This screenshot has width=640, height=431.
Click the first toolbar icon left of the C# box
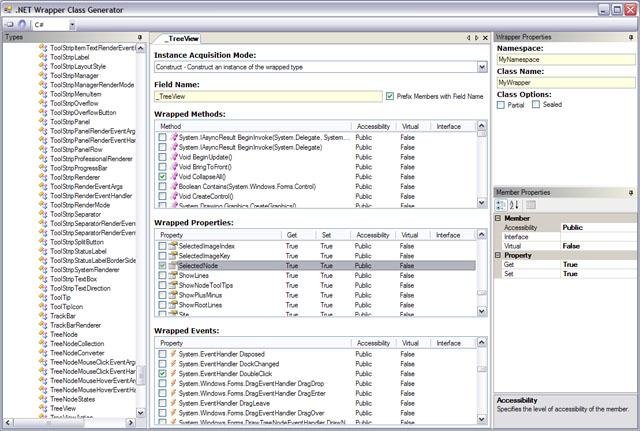[10, 24]
